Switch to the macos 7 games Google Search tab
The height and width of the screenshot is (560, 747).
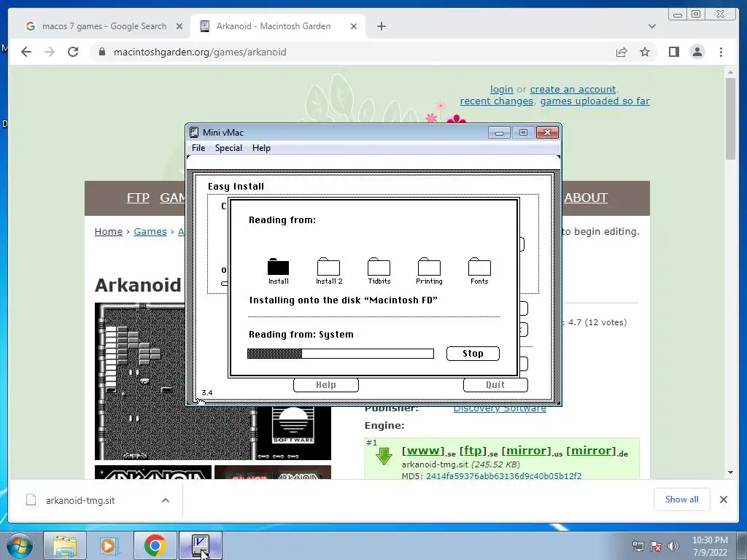[104, 26]
